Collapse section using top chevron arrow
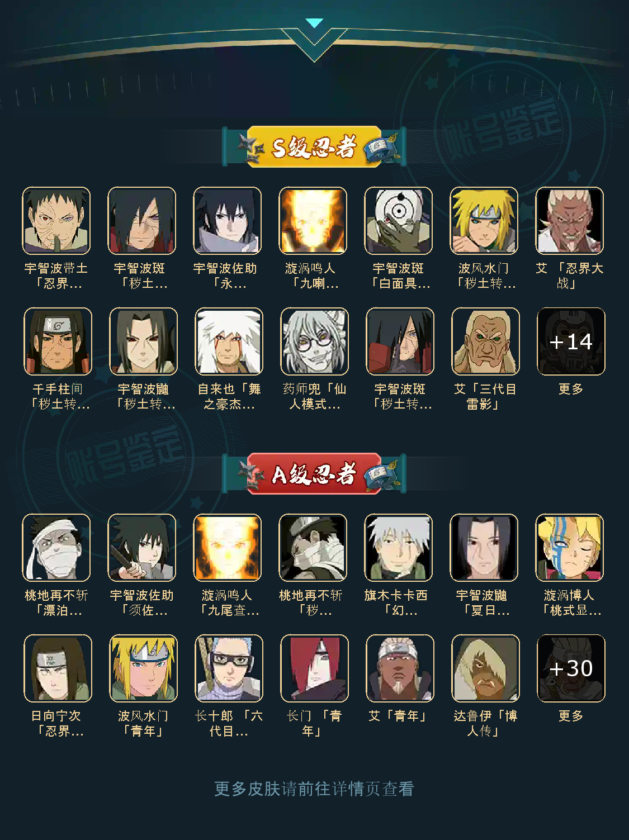This screenshot has height=840, width=629. click(315, 23)
